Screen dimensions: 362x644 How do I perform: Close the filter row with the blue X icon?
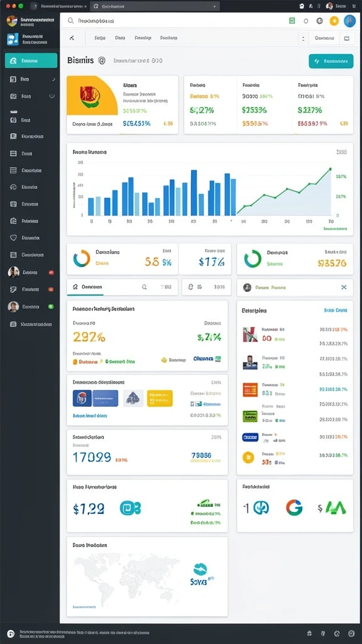(344, 287)
